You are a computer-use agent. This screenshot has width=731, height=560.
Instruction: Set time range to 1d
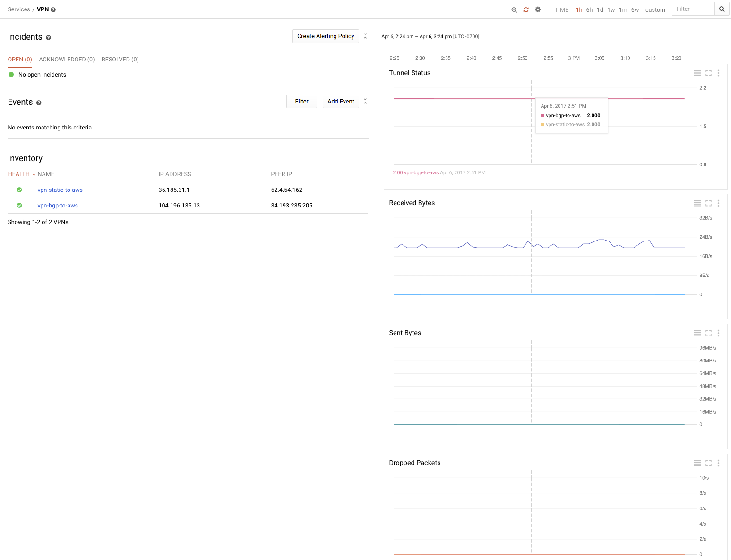pyautogui.click(x=600, y=10)
